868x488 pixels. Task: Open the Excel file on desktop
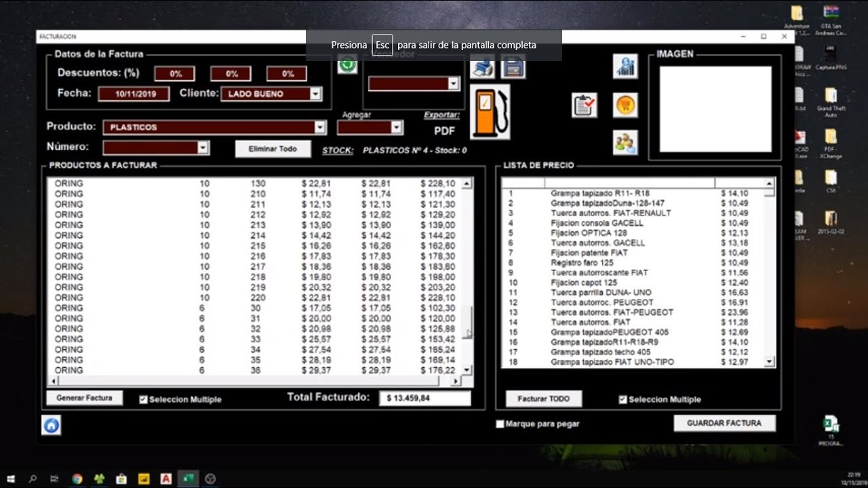(x=831, y=431)
